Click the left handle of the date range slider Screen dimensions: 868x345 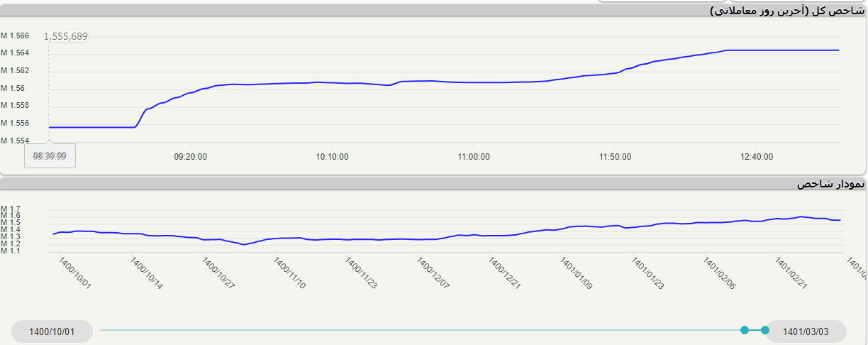coord(745,330)
